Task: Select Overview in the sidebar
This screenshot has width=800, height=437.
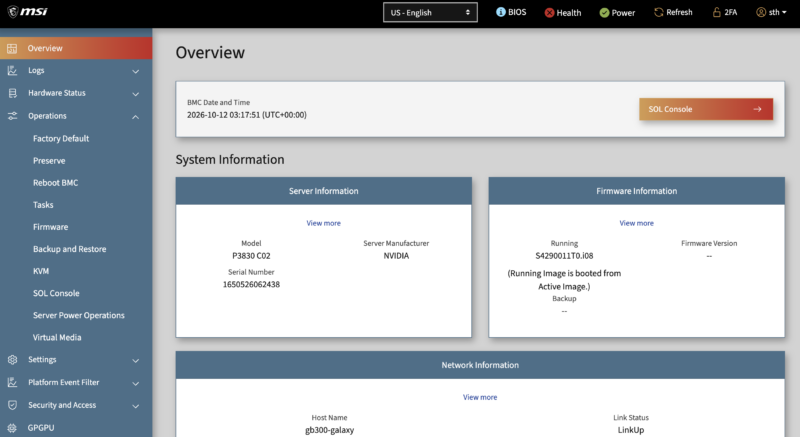Action: [x=76, y=48]
